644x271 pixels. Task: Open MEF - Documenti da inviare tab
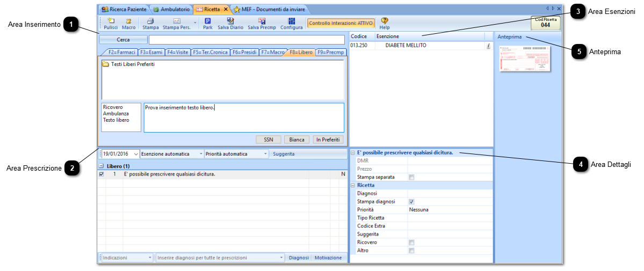[x=270, y=9]
